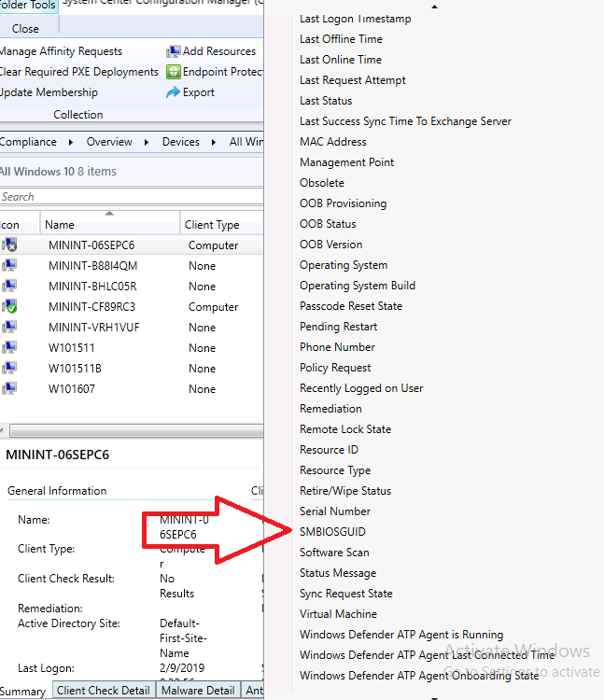Select Serial Number column option
The height and width of the screenshot is (700, 604).
coord(335,511)
